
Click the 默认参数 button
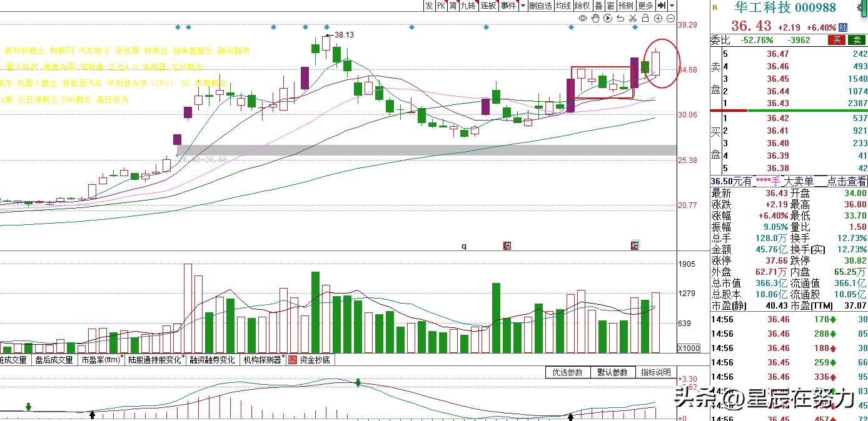tap(612, 372)
